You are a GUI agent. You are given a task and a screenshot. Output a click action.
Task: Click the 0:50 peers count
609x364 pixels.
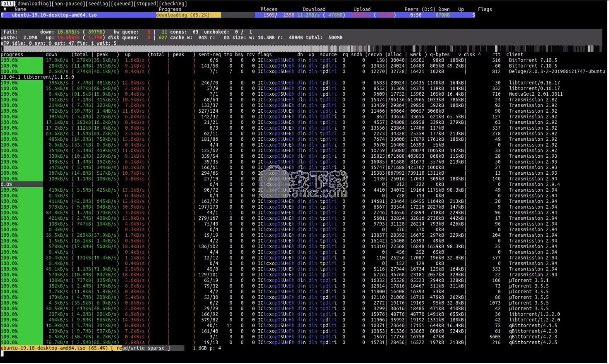point(416,15)
